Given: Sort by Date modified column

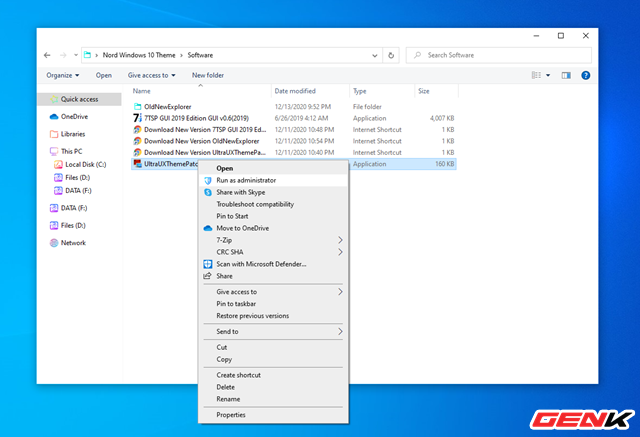Looking at the screenshot, I should (x=295, y=91).
